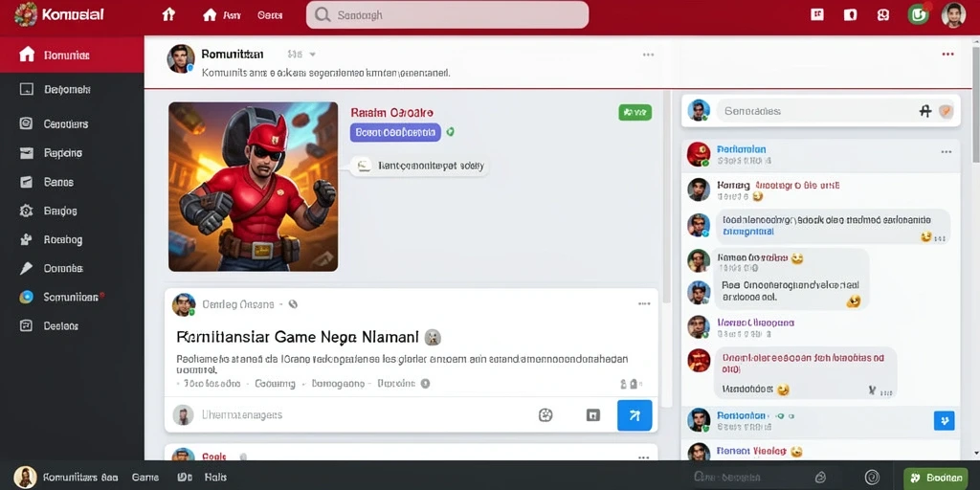Click the envelope icon in the sidebar
The height and width of the screenshot is (490, 980).
click(x=26, y=152)
